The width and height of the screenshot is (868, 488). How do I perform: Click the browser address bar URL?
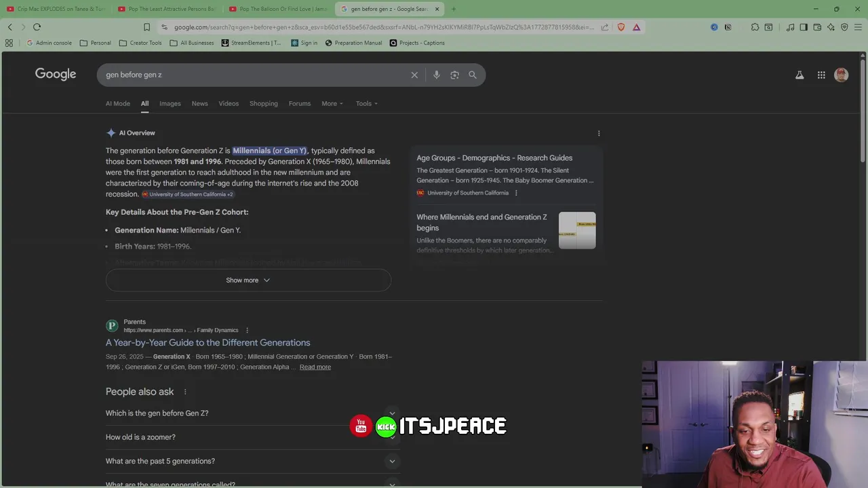383,27
